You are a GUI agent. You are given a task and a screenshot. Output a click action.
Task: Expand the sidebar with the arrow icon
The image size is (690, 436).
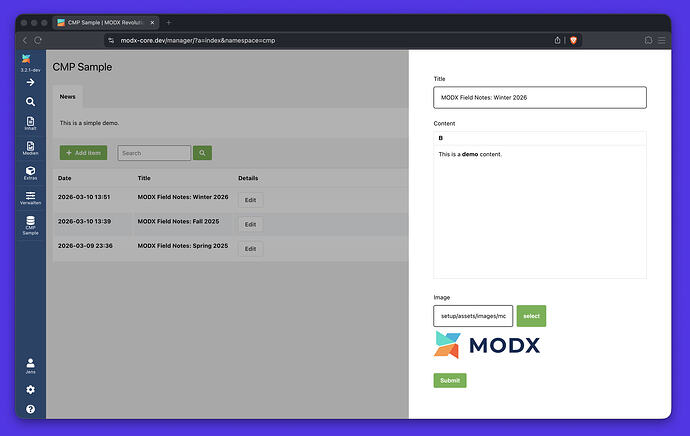point(30,82)
